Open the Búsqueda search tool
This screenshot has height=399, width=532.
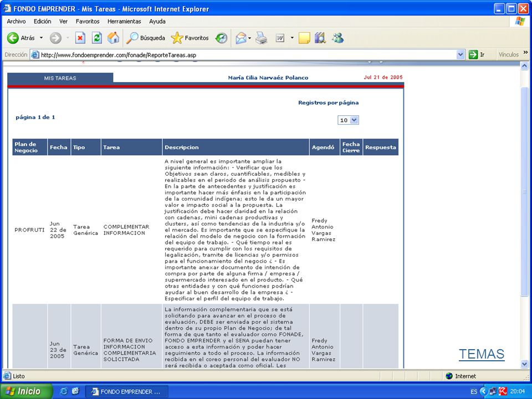(x=146, y=38)
